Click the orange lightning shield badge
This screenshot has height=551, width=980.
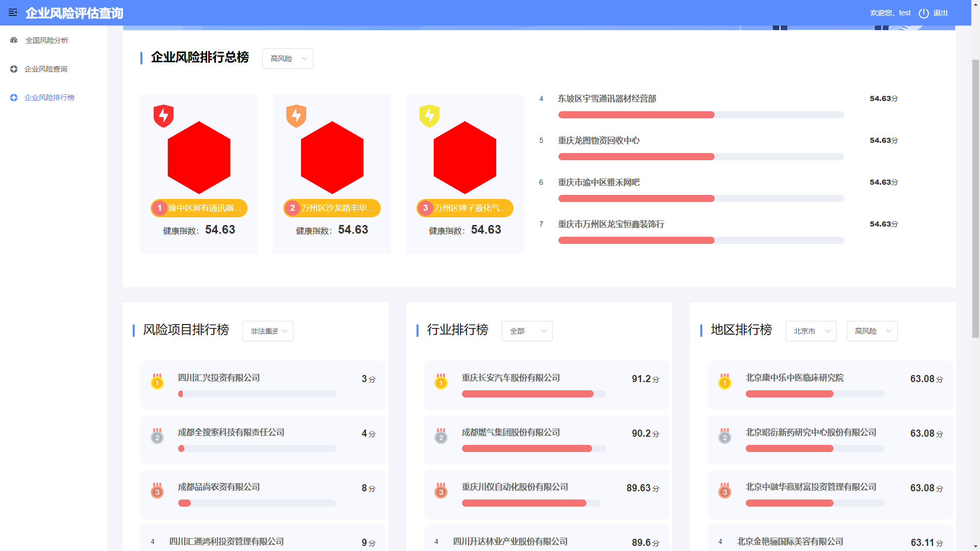(296, 116)
